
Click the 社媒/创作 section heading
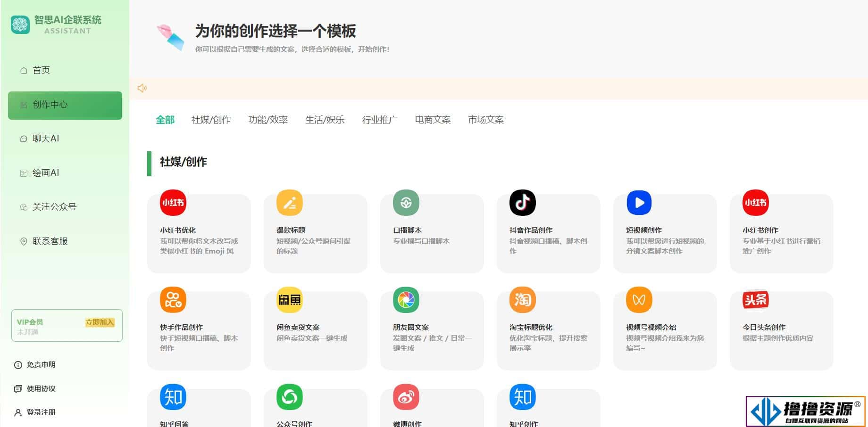pos(184,162)
